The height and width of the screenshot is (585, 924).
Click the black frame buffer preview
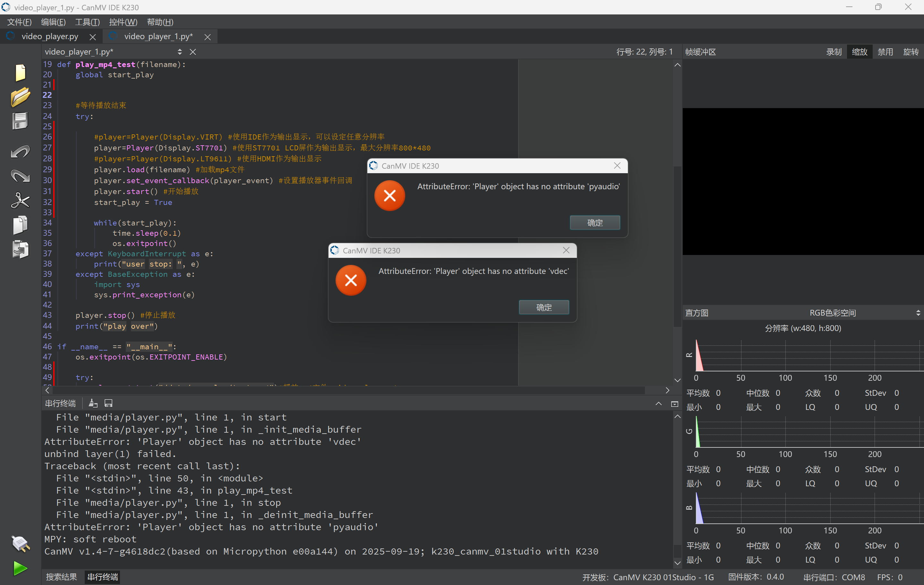[803, 182]
